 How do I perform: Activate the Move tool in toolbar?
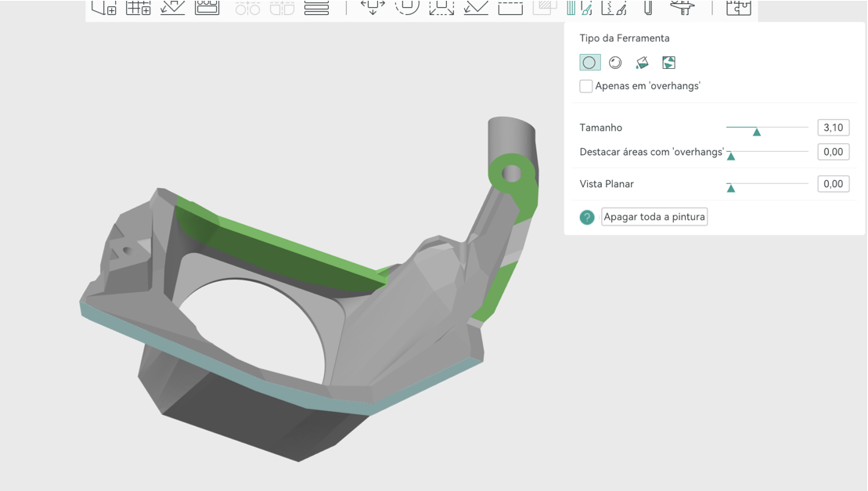(373, 8)
